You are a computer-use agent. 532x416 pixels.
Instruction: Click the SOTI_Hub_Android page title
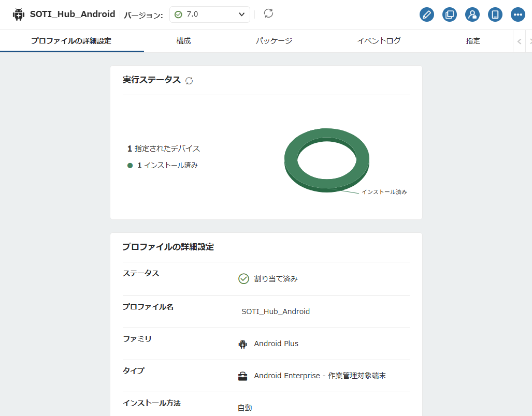click(73, 14)
